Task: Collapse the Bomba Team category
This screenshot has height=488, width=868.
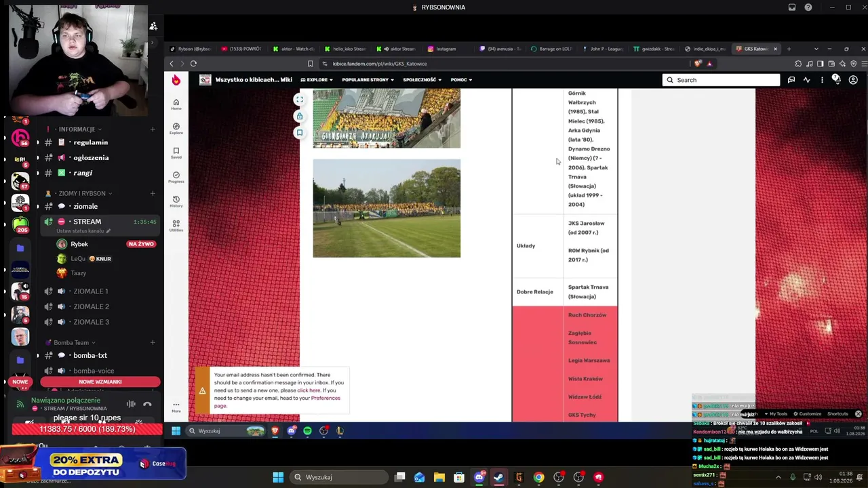Action: click(71, 343)
